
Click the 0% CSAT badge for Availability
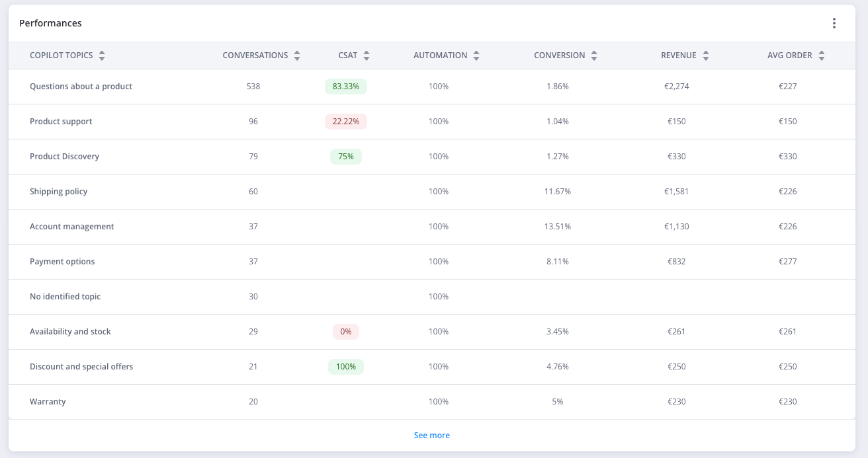coord(346,332)
